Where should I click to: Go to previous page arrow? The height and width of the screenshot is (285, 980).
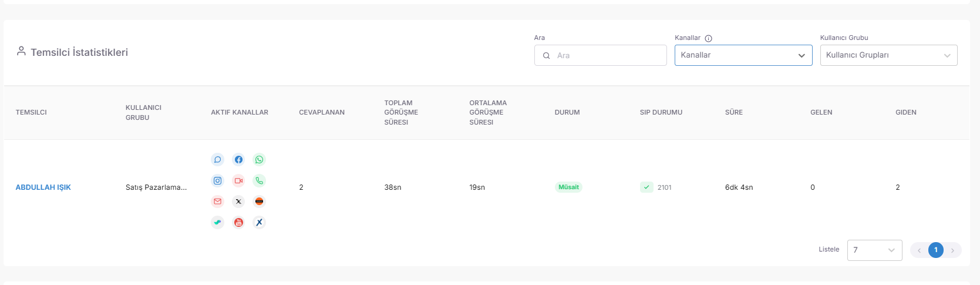[919, 250]
